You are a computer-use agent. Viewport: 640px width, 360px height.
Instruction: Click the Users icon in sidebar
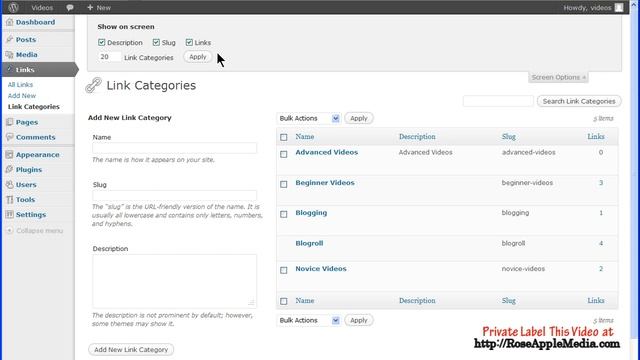pyautogui.click(x=9, y=184)
